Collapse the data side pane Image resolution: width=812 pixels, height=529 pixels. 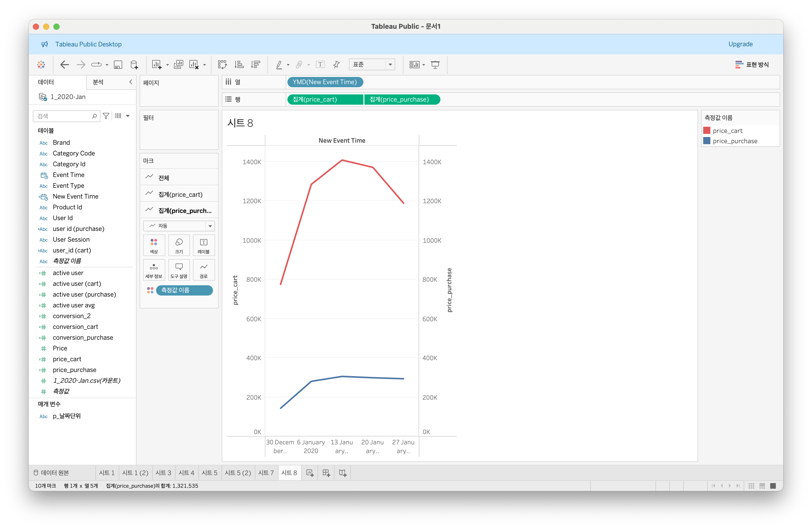(x=131, y=82)
